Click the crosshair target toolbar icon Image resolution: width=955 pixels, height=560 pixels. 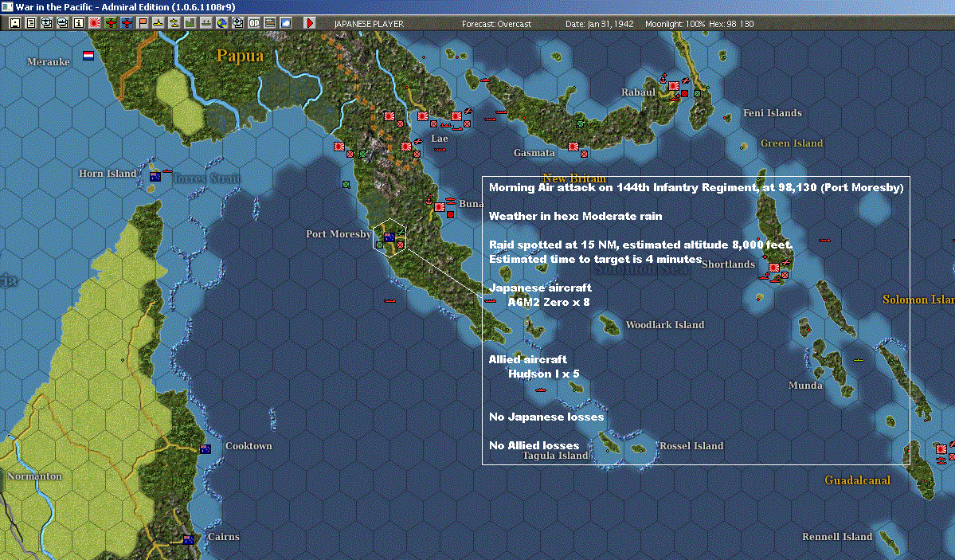pos(237,23)
